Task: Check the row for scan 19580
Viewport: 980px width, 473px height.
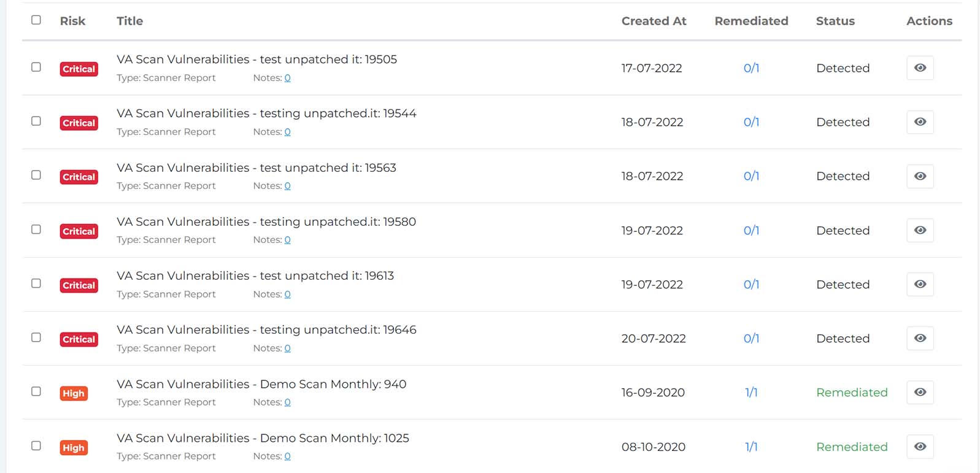Action: [x=36, y=229]
